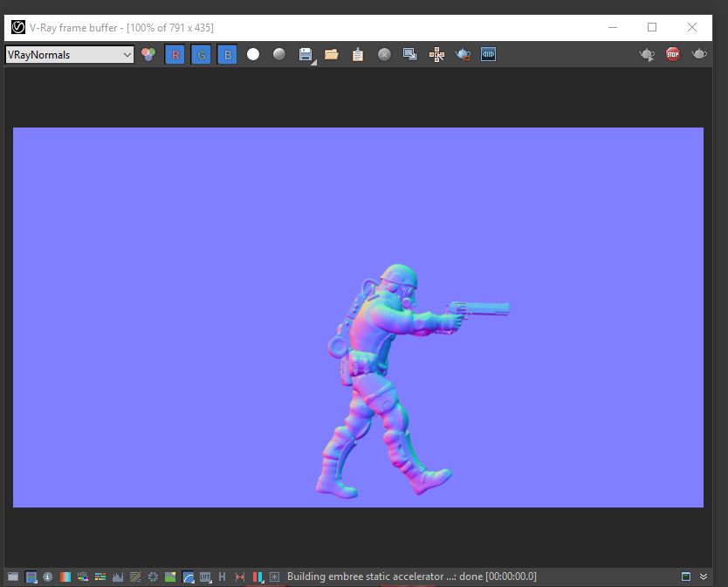The width and height of the screenshot is (728, 587).
Task: Clear the frame buffer image
Action: pyautogui.click(x=384, y=54)
